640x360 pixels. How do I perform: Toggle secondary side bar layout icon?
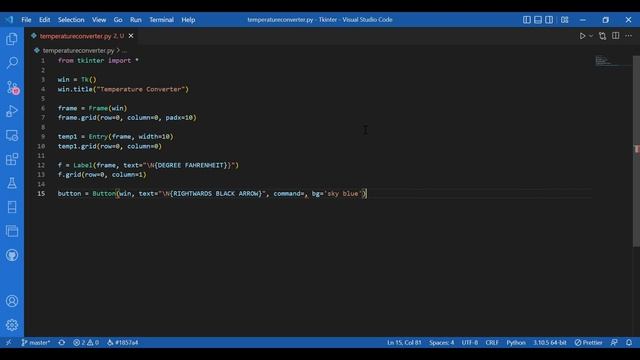click(x=549, y=20)
